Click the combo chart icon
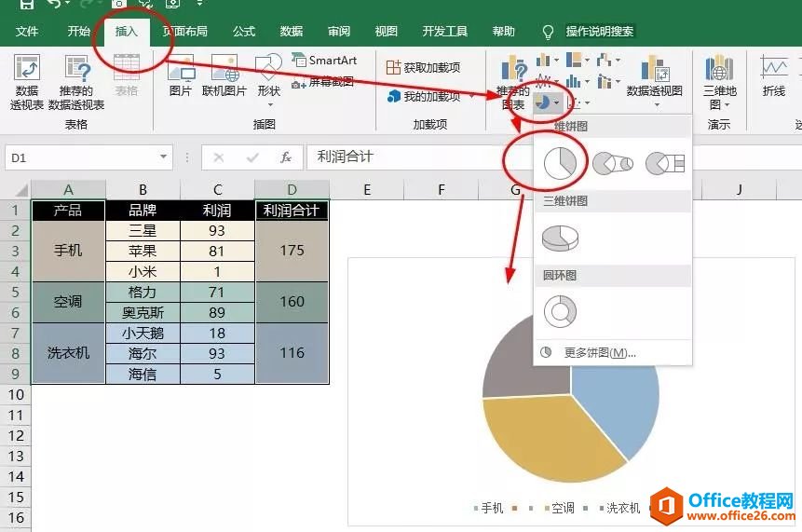This screenshot has height=532, width=802. [605, 81]
